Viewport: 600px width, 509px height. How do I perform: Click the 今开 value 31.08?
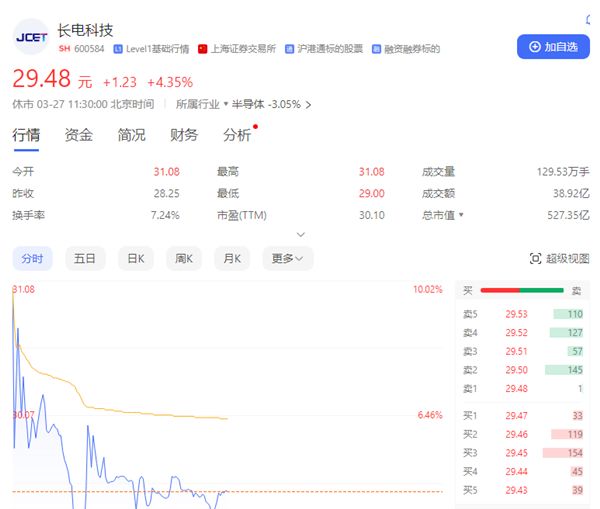[166, 172]
